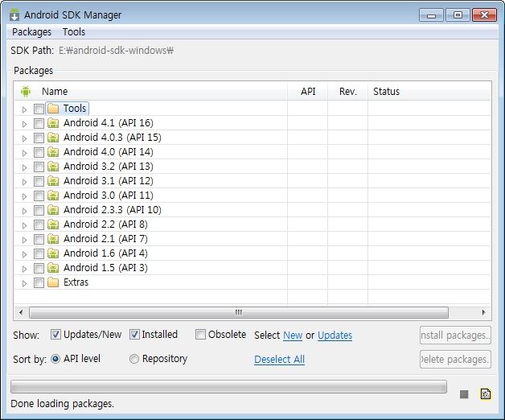Select the Android 3.2 (API 13) row label
505x420 pixels.
click(x=109, y=167)
